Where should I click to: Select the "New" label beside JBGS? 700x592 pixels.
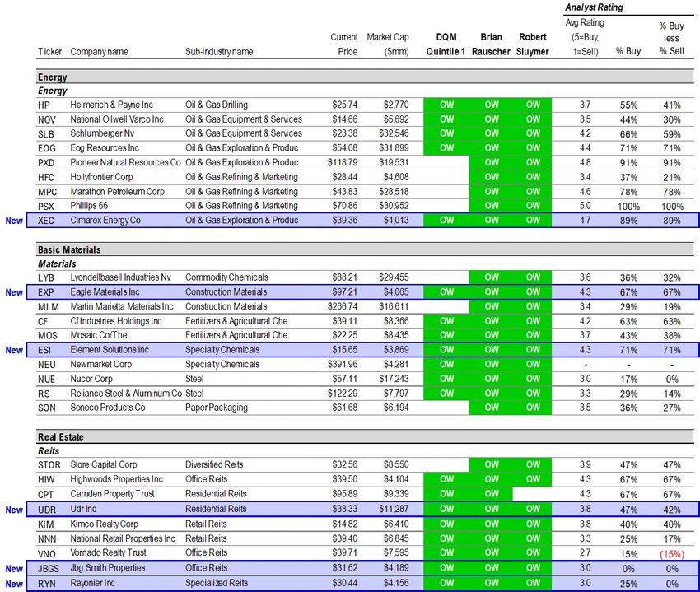click(14, 569)
